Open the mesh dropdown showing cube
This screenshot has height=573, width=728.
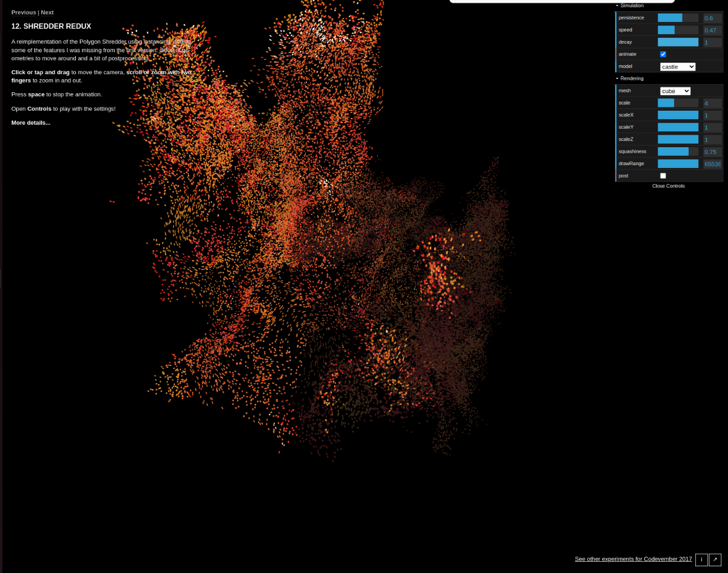pos(675,90)
